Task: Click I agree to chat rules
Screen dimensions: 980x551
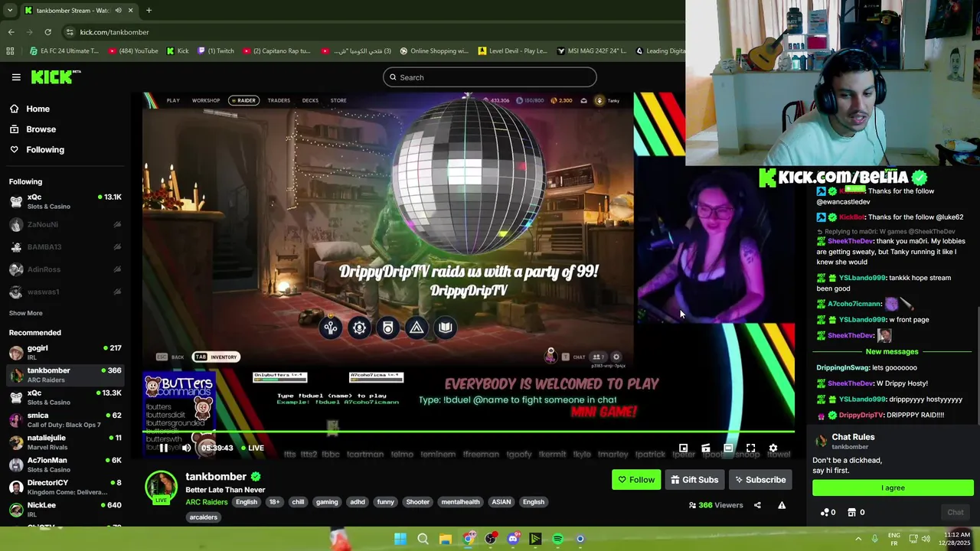Action: click(893, 487)
